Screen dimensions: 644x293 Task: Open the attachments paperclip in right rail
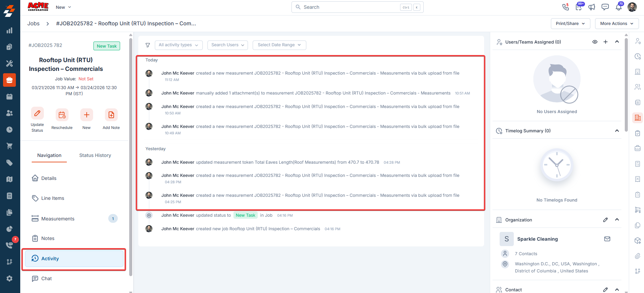tap(638, 256)
